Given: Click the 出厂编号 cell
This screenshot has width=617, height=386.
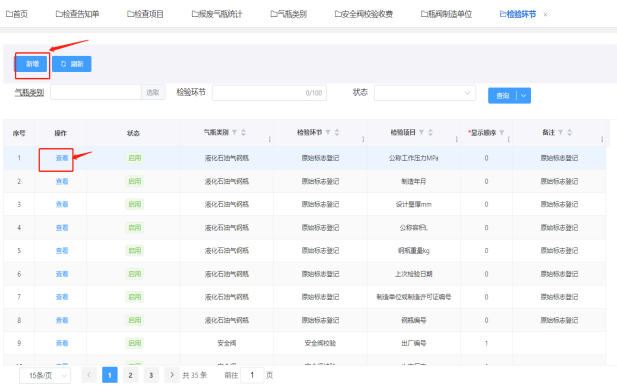Looking at the screenshot, I should tap(414, 343).
